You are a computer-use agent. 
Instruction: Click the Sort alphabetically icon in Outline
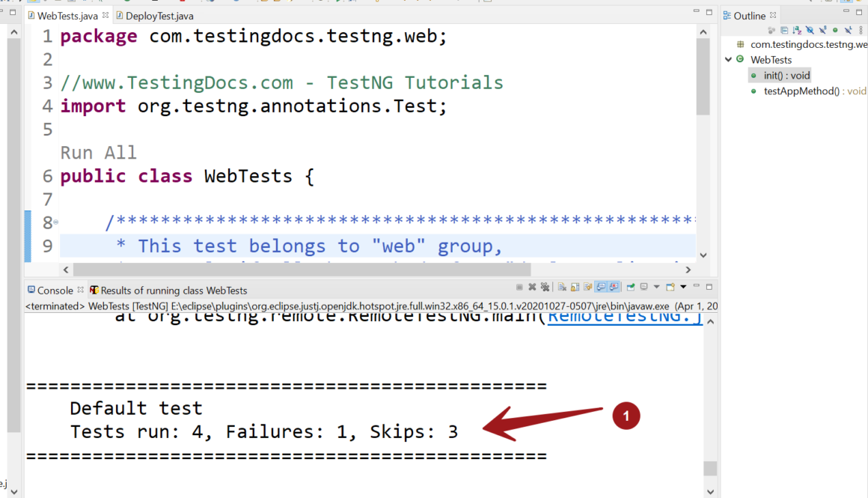coord(797,31)
